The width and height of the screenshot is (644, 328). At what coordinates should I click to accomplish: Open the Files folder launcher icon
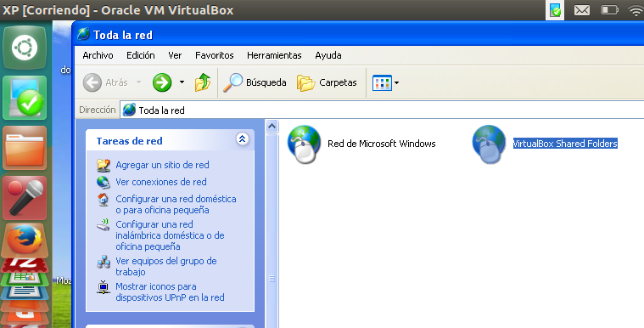[x=25, y=148]
